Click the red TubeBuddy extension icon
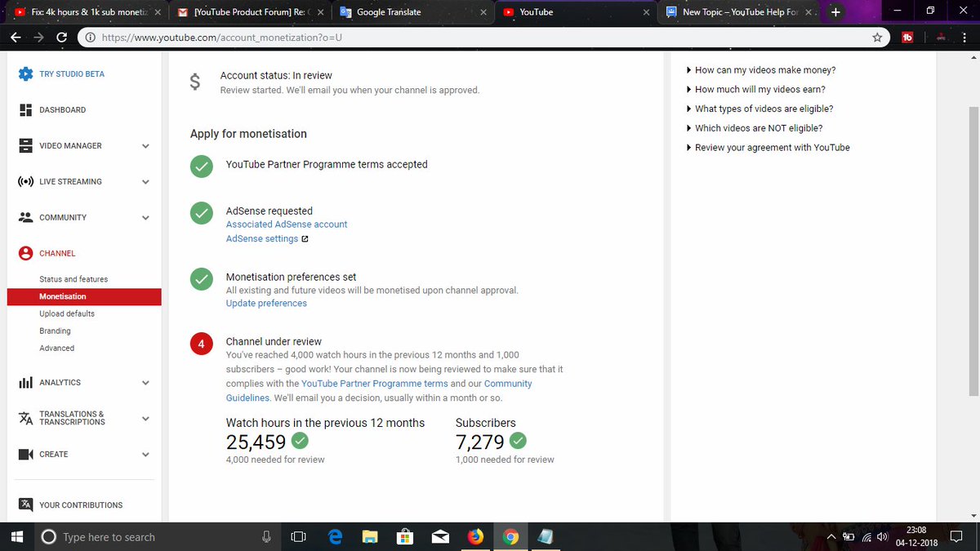The image size is (980, 551). click(907, 38)
